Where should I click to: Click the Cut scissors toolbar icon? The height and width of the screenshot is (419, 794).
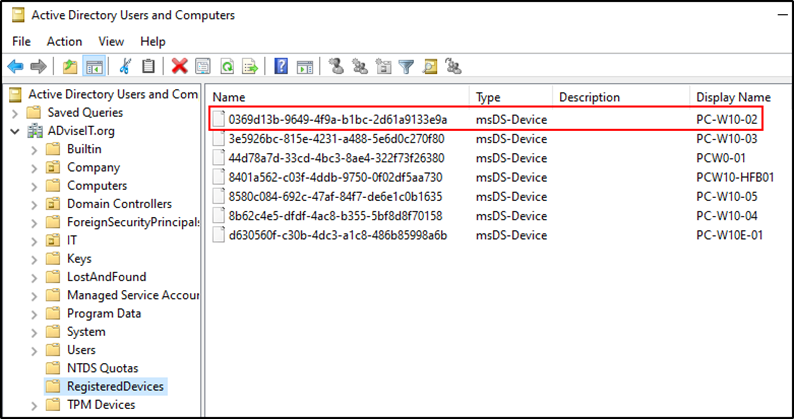[125, 66]
